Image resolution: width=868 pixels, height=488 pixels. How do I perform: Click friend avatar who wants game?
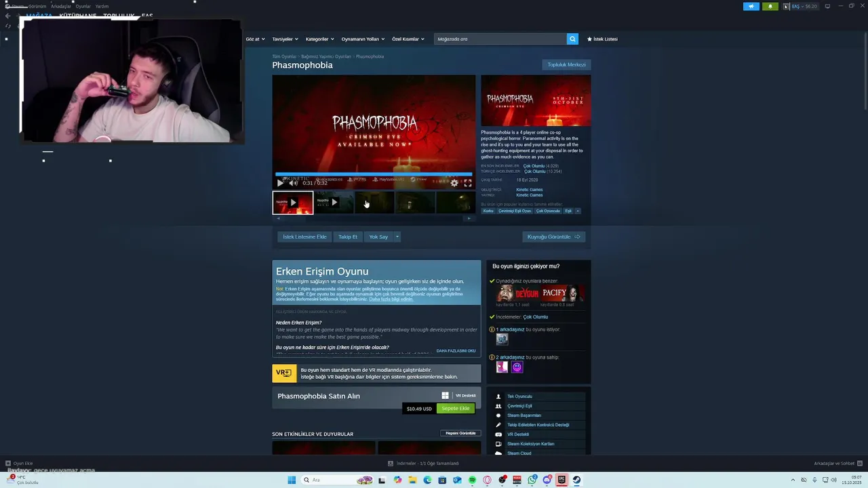coord(502,339)
